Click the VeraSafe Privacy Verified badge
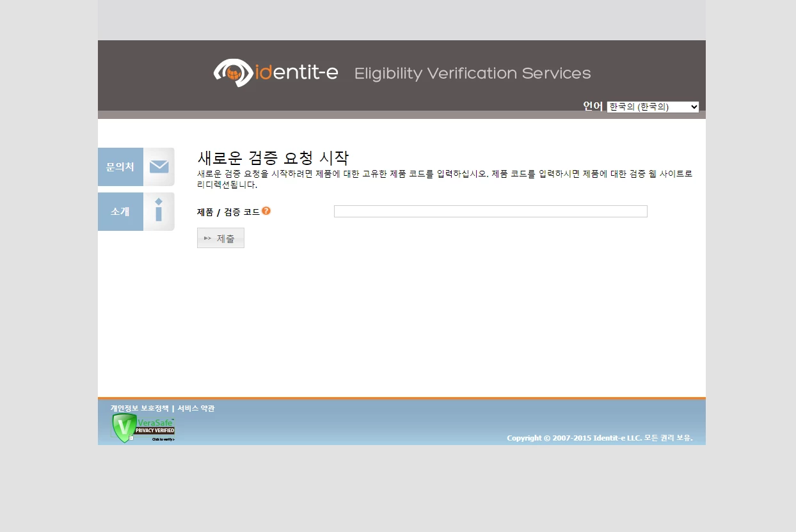This screenshot has width=796, height=532. [x=143, y=428]
